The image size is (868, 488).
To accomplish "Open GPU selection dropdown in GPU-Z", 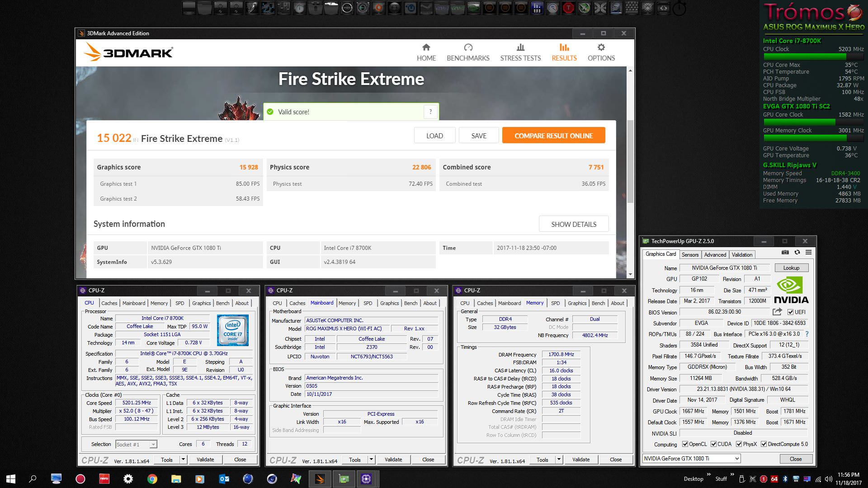I will pyautogui.click(x=691, y=459).
